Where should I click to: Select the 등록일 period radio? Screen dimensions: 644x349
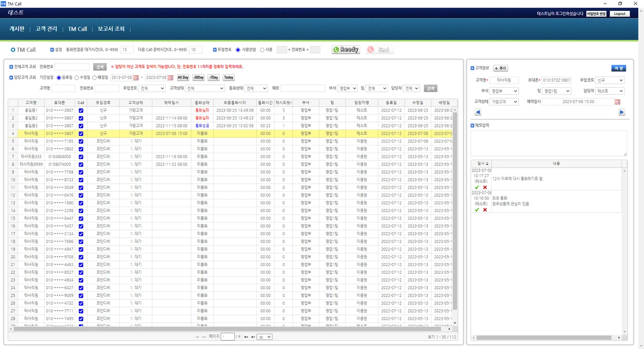coord(59,78)
